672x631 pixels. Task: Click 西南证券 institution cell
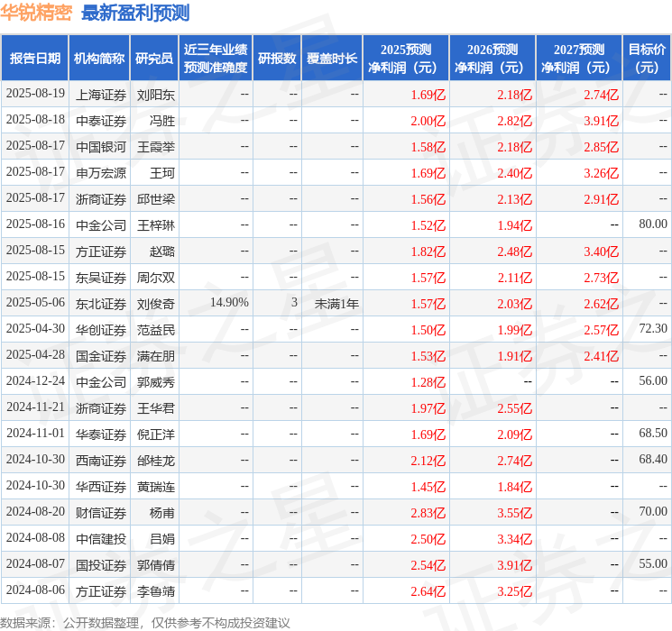pos(101,461)
